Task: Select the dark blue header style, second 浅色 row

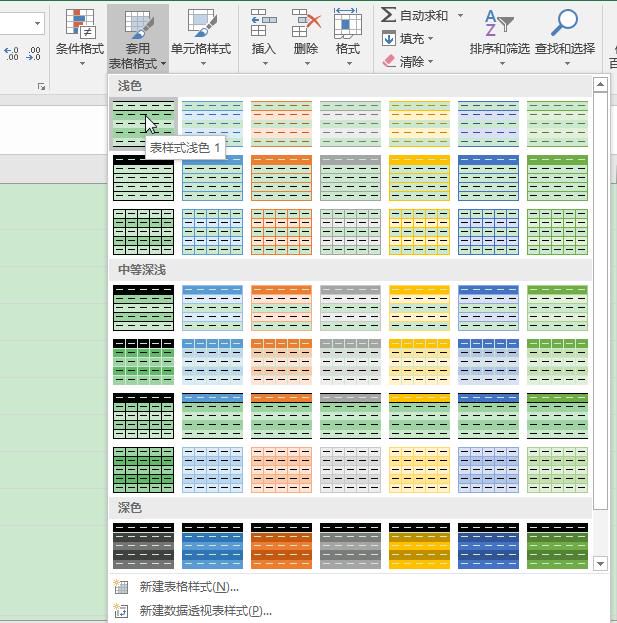Action: pyautogui.click(x=488, y=178)
